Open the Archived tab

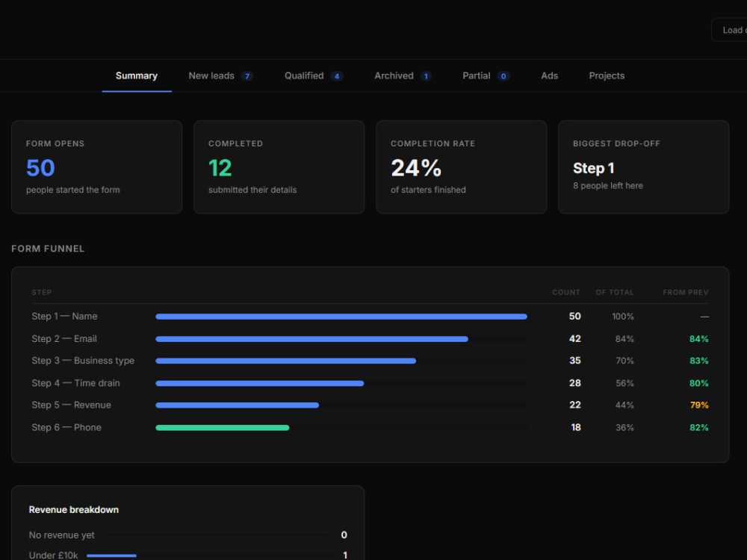[403, 75]
